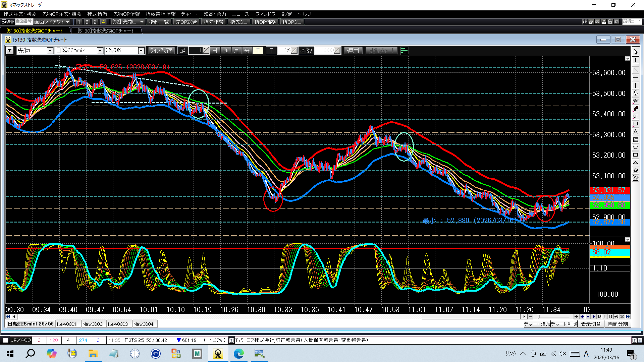Select the text annotation A tool
This screenshot has height=362, width=644.
click(x=635, y=132)
